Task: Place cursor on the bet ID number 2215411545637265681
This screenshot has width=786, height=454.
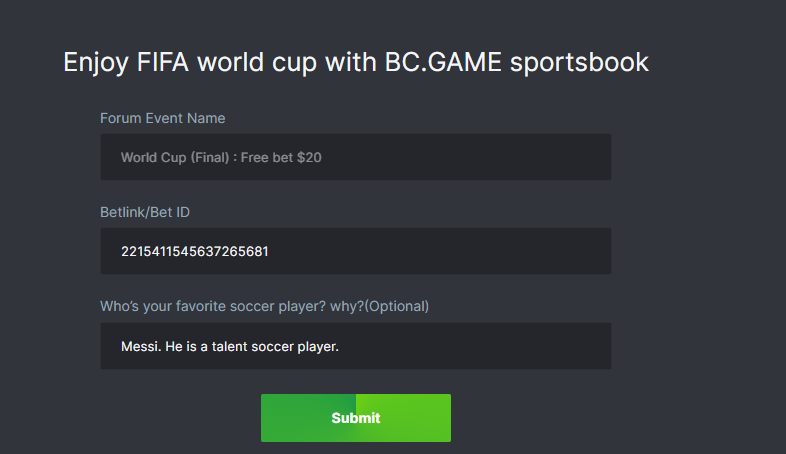Action: click(x=194, y=251)
